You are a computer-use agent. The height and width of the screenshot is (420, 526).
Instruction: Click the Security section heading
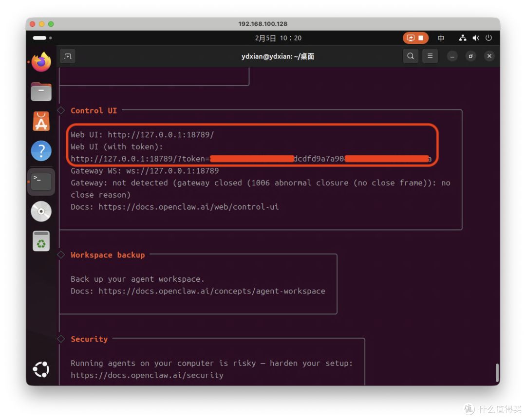89,339
